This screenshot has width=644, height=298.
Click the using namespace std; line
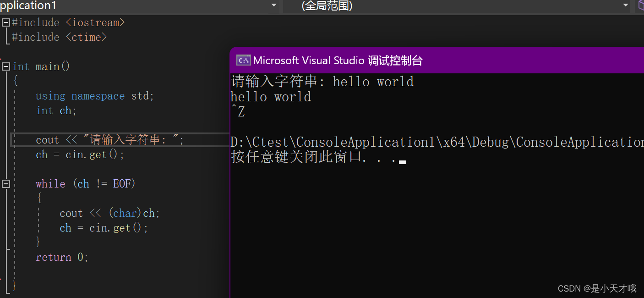pos(94,95)
